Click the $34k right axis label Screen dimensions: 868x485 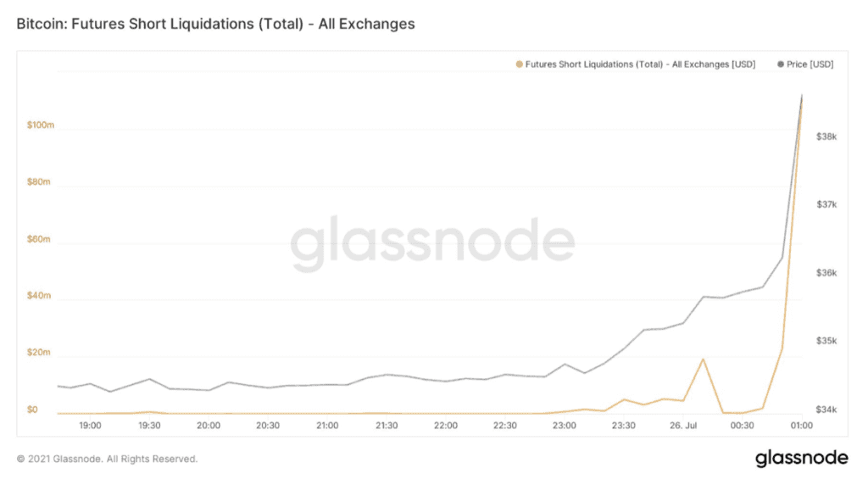pyautogui.click(x=825, y=410)
